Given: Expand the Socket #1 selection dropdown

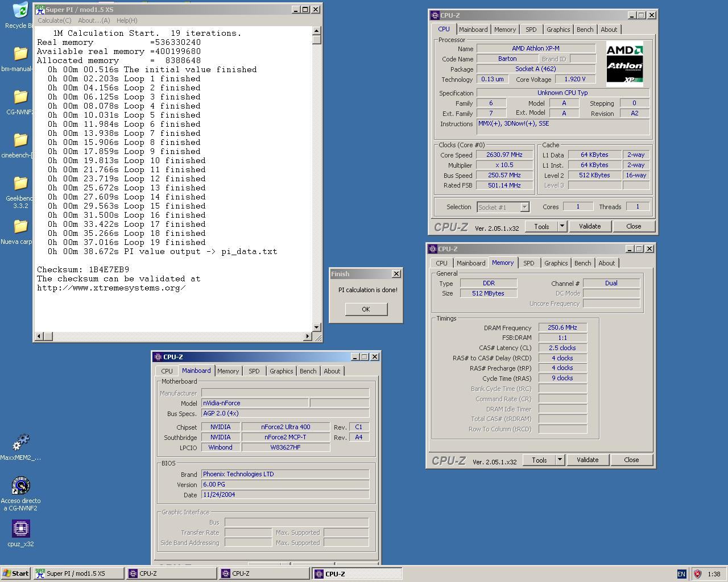Looking at the screenshot, I should point(524,207).
